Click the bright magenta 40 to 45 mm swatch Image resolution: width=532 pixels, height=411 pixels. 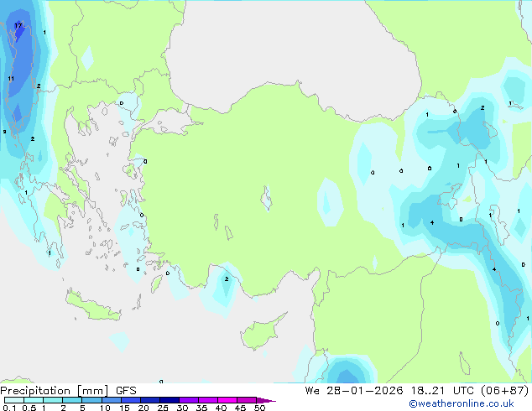(227, 400)
